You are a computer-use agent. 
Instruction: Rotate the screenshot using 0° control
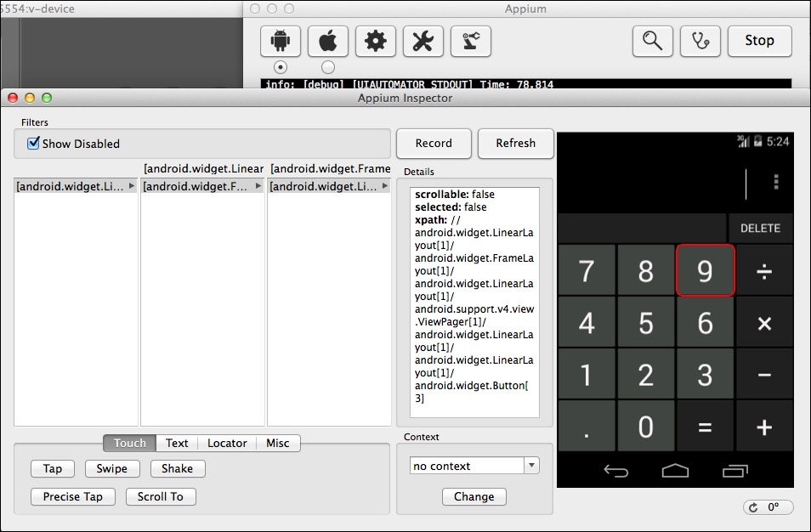click(x=768, y=507)
